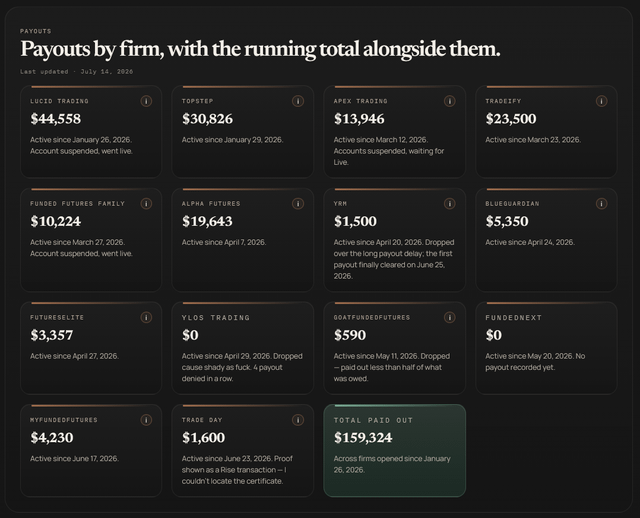This screenshot has width=640, height=518.
Task: Select the MyFundedFutures $4,230 amount
Action: pos(52,438)
